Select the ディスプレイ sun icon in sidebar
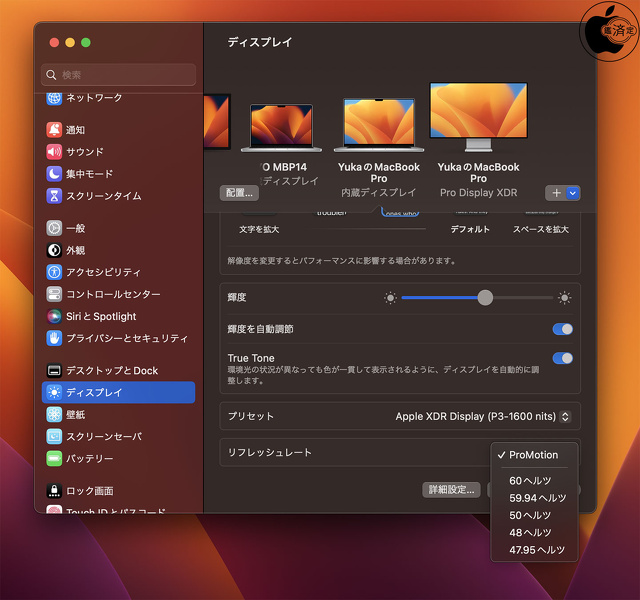The image size is (640, 600). click(x=54, y=393)
